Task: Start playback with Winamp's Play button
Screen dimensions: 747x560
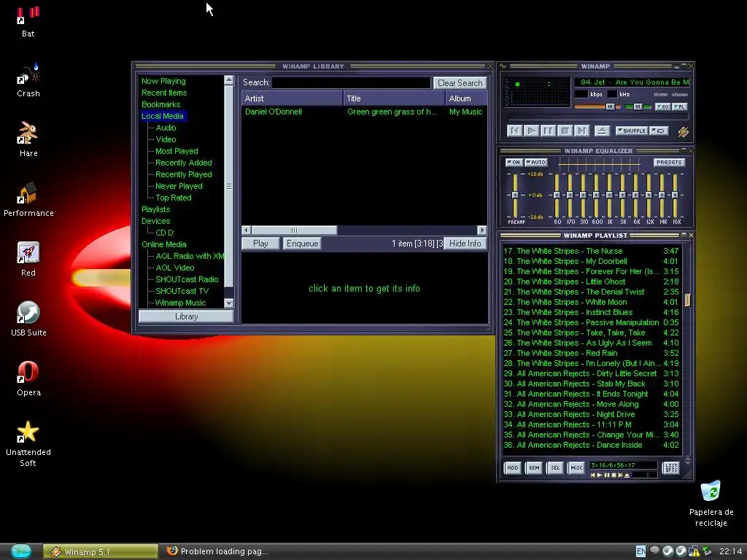Action: point(531,131)
